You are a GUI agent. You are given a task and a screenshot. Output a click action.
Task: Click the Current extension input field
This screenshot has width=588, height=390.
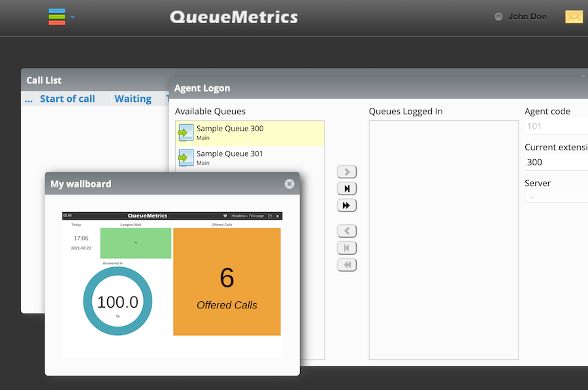(x=556, y=162)
